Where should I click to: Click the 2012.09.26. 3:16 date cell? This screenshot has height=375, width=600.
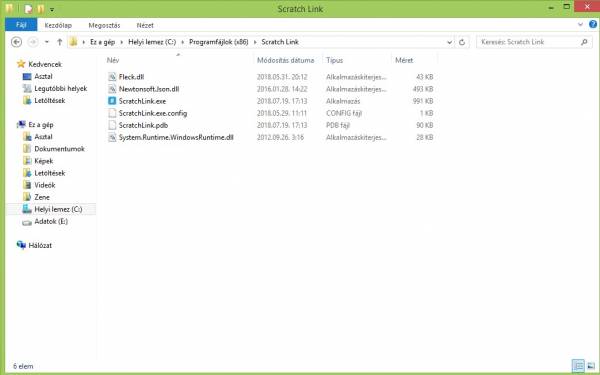(280, 137)
